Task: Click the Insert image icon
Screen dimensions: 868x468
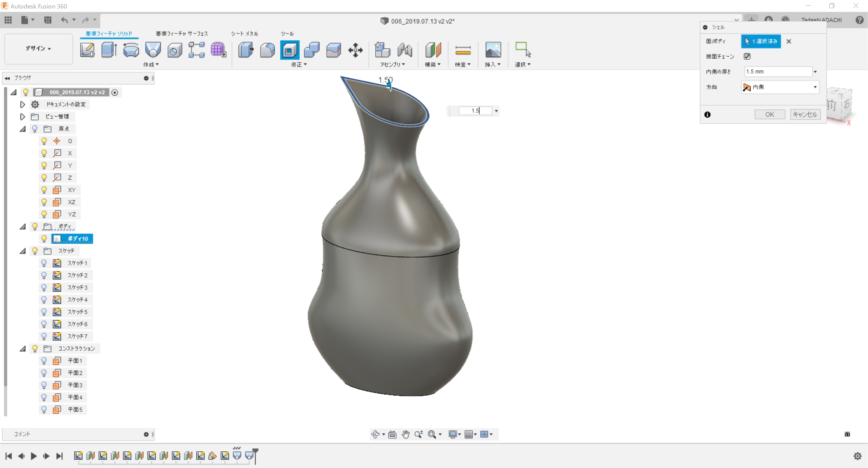Action: (493, 50)
